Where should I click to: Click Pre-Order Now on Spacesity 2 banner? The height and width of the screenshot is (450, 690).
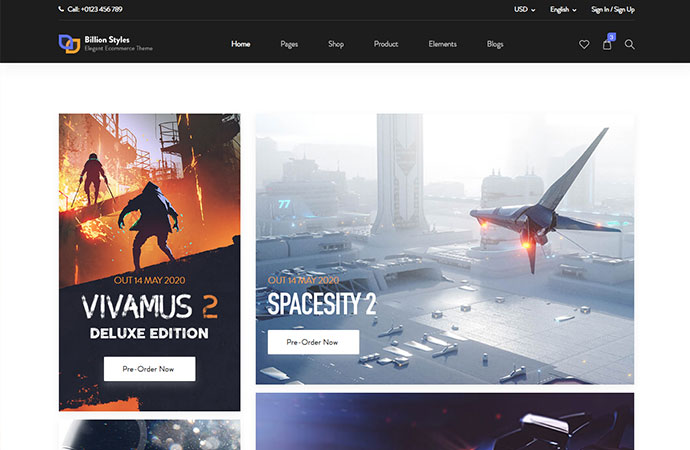(313, 342)
